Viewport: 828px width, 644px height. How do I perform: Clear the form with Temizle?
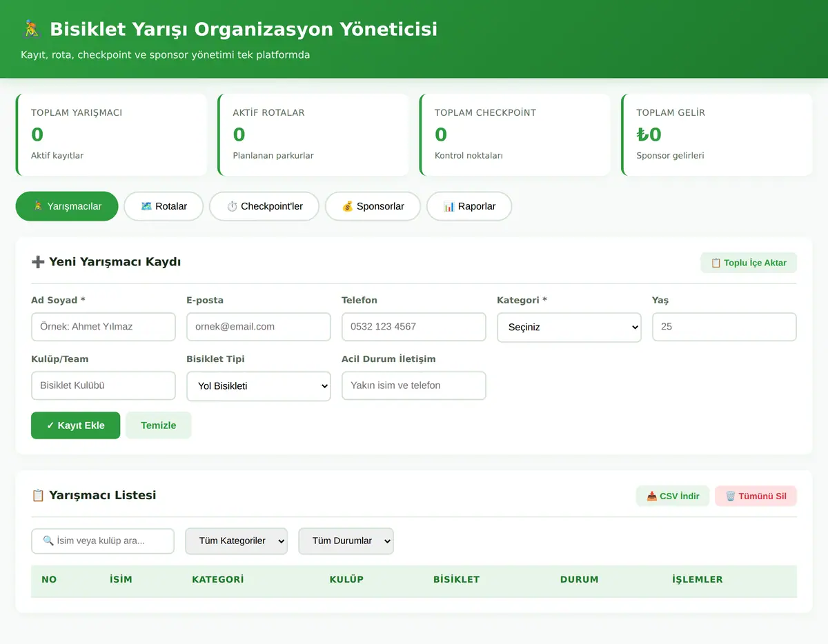(159, 425)
